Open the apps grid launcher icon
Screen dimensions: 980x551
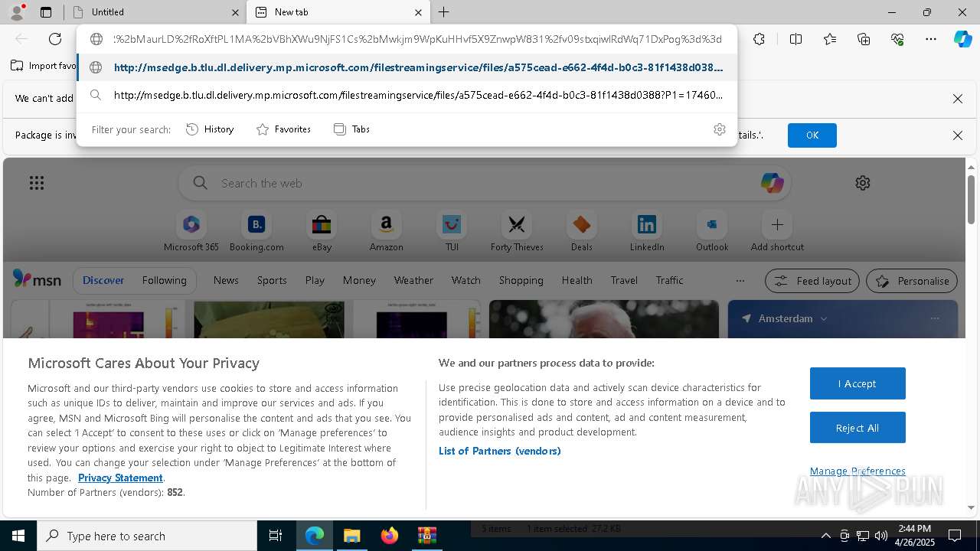(37, 183)
